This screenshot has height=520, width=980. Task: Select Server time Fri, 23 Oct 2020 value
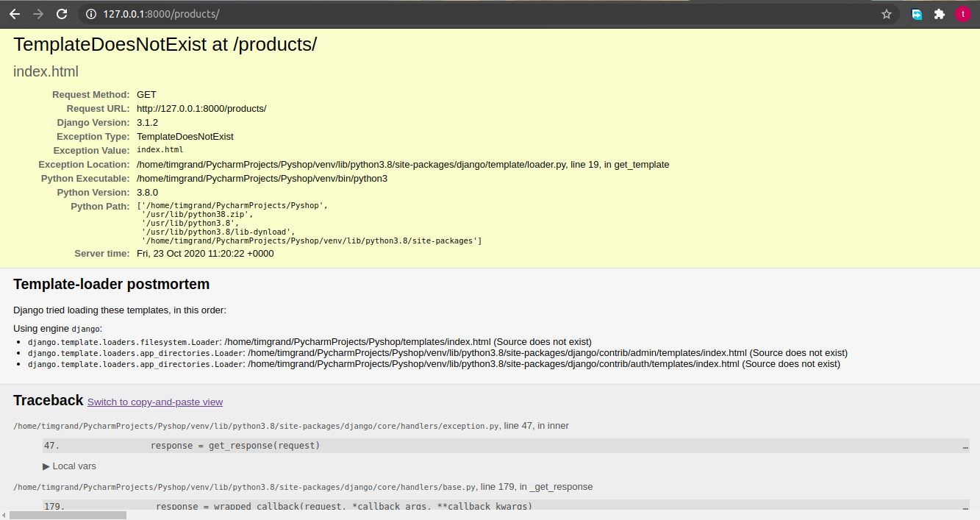(x=205, y=254)
